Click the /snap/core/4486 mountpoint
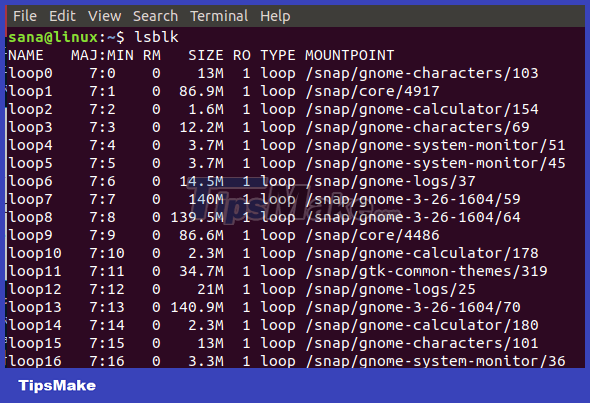Screen dimensions: 590x403 (373, 236)
